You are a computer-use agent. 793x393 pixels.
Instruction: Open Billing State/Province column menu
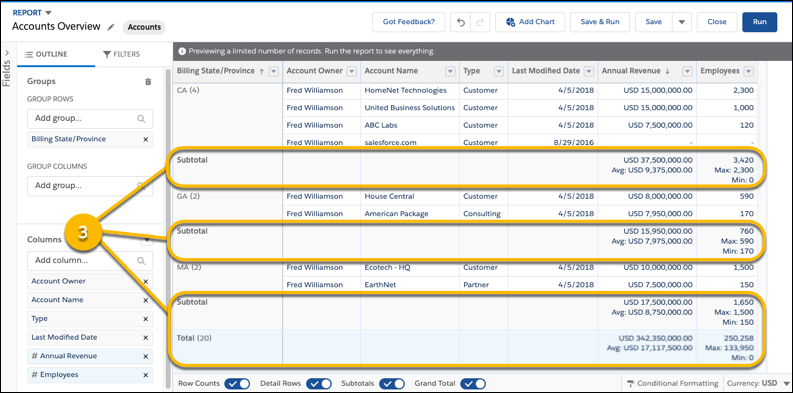(x=274, y=72)
